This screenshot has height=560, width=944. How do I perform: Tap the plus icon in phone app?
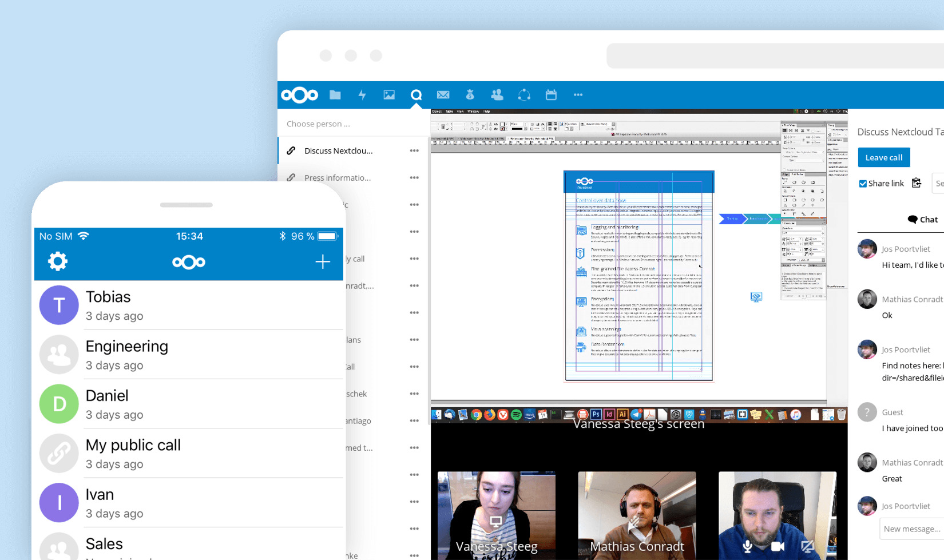(x=323, y=262)
